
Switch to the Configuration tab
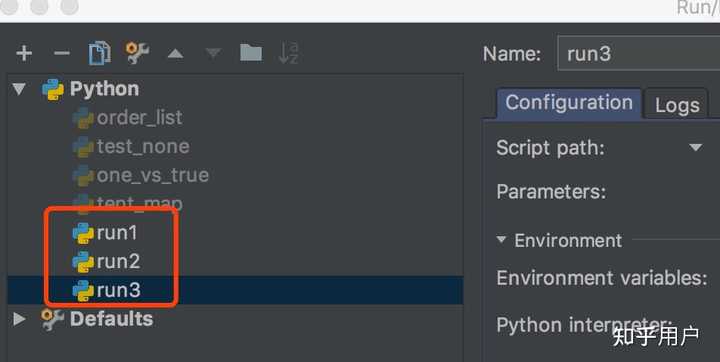pos(569,103)
